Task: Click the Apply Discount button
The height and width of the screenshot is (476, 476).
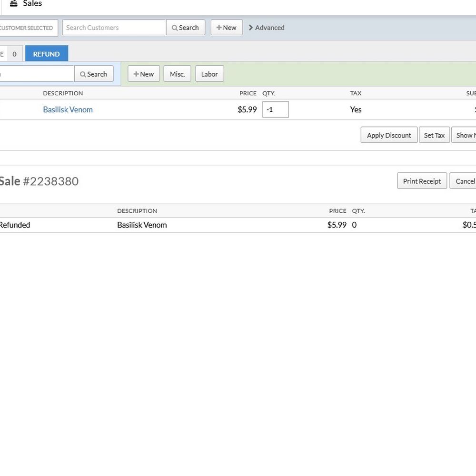Action: click(x=389, y=135)
